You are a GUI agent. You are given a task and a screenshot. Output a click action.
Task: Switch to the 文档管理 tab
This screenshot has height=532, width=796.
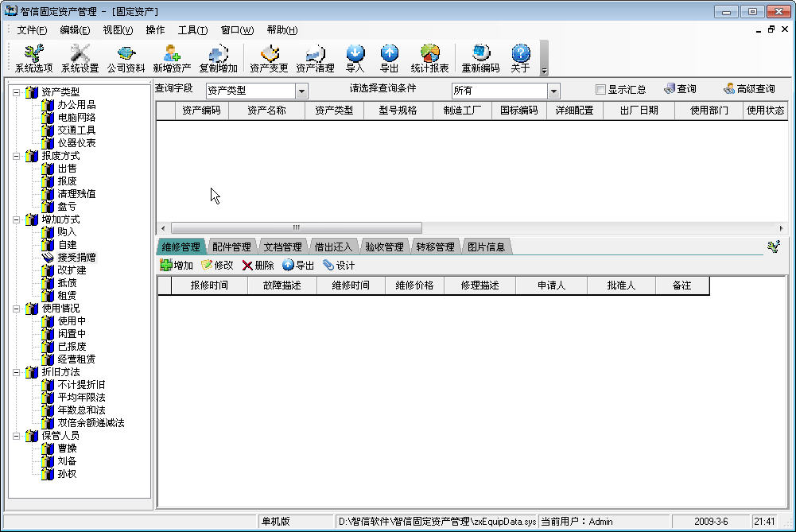click(282, 247)
